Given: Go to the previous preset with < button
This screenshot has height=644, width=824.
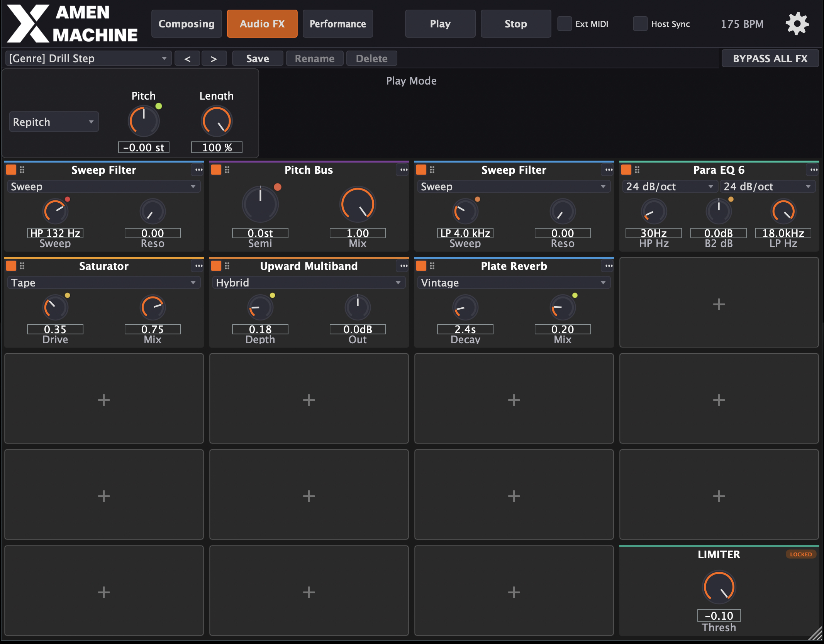Looking at the screenshot, I should [187, 58].
